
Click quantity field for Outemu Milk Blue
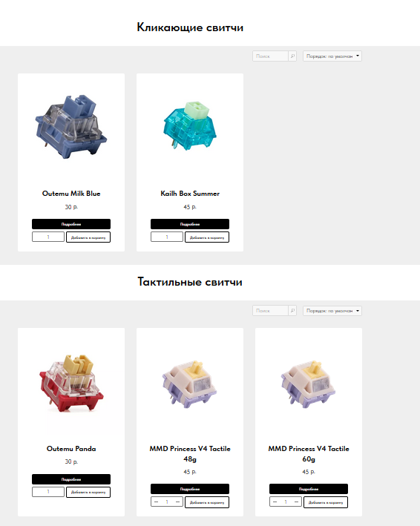[x=48, y=237]
